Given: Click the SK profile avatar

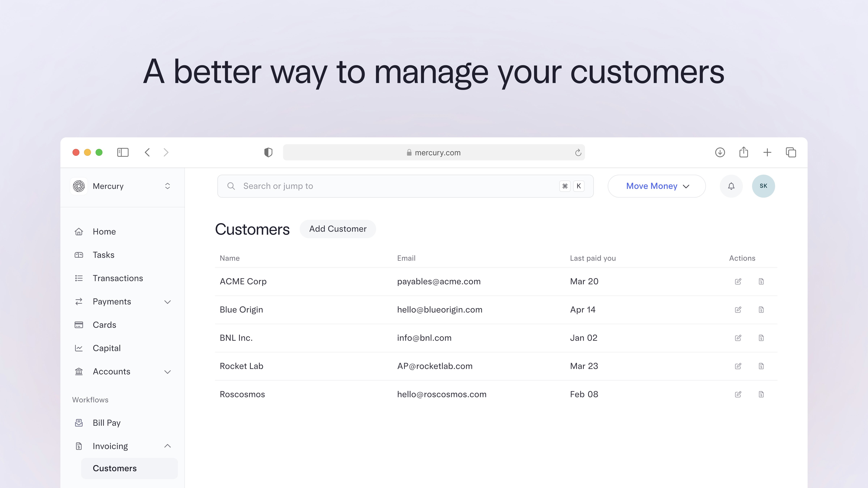Looking at the screenshot, I should pos(763,186).
